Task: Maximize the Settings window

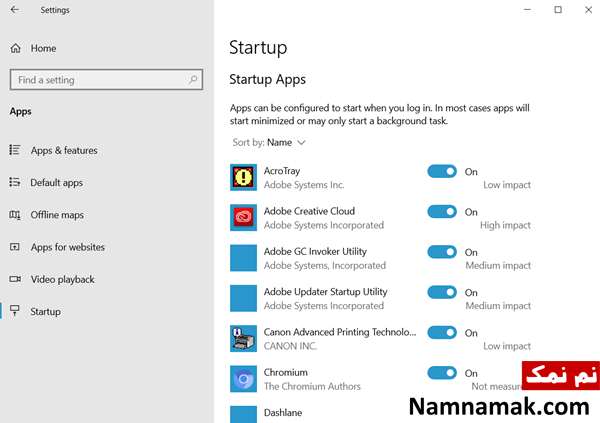Action: coord(558,10)
